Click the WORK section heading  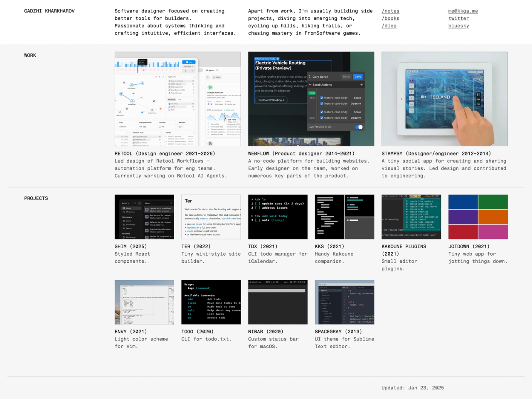point(30,56)
